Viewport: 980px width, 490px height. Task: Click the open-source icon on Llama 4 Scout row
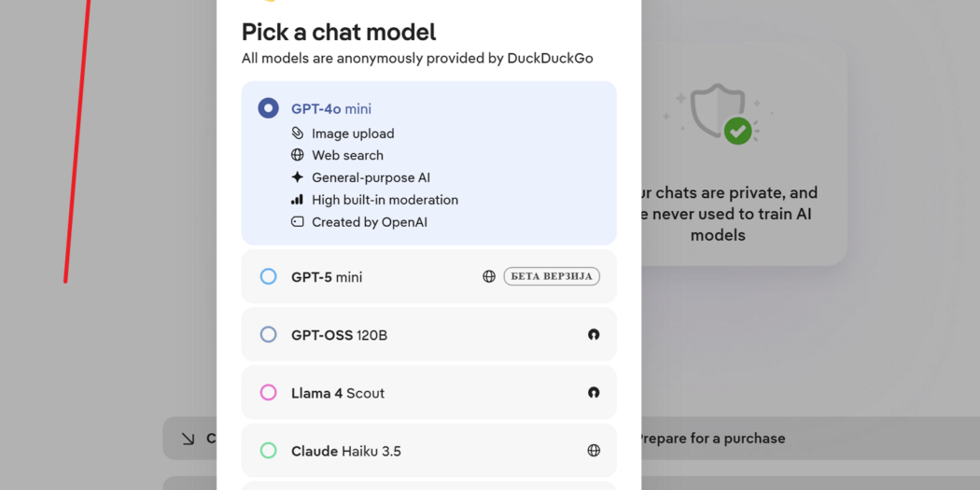pos(594,393)
